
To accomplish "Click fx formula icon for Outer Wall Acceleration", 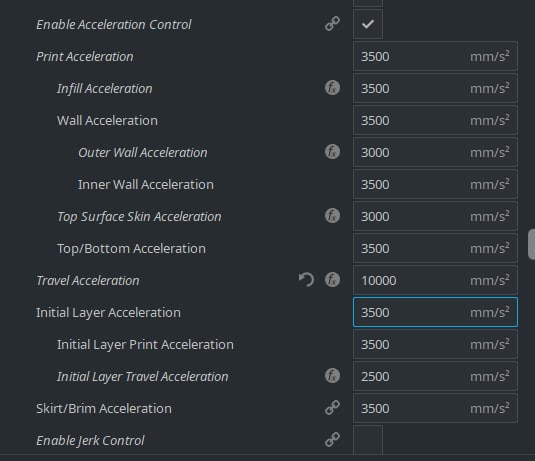I will coord(332,152).
